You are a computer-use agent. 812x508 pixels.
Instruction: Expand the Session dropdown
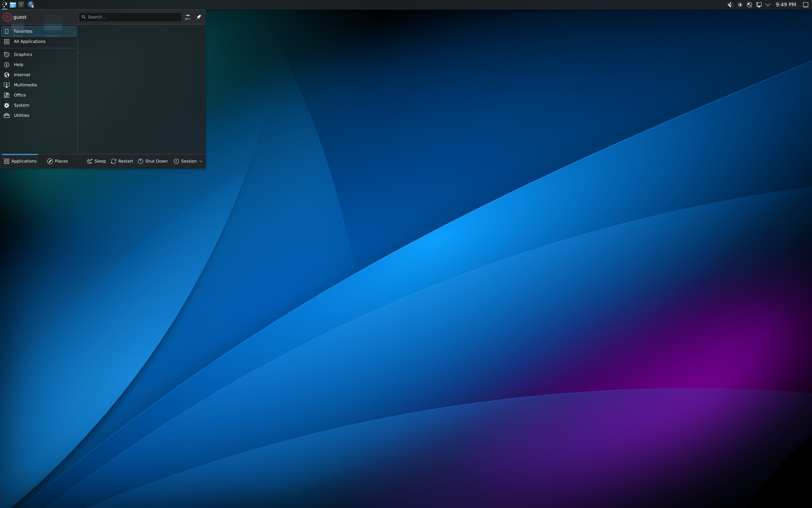click(188, 161)
